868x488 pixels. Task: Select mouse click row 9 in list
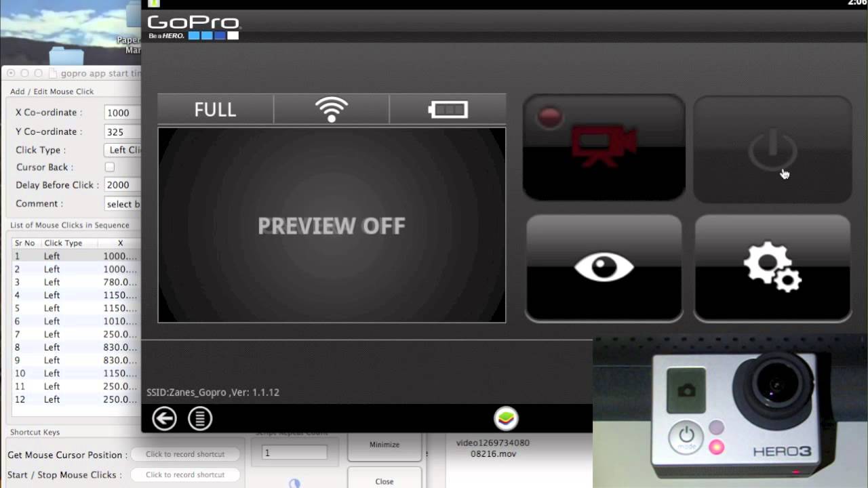76,360
